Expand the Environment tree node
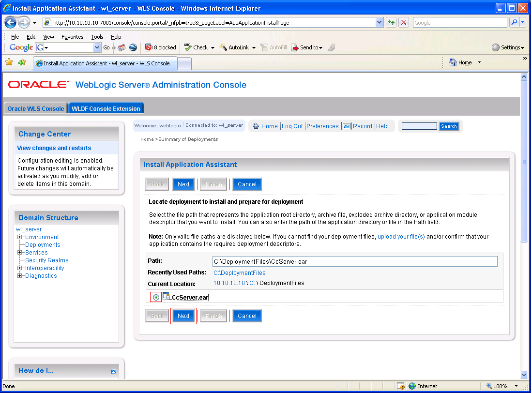This screenshot has width=532, height=393. click(20, 237)
